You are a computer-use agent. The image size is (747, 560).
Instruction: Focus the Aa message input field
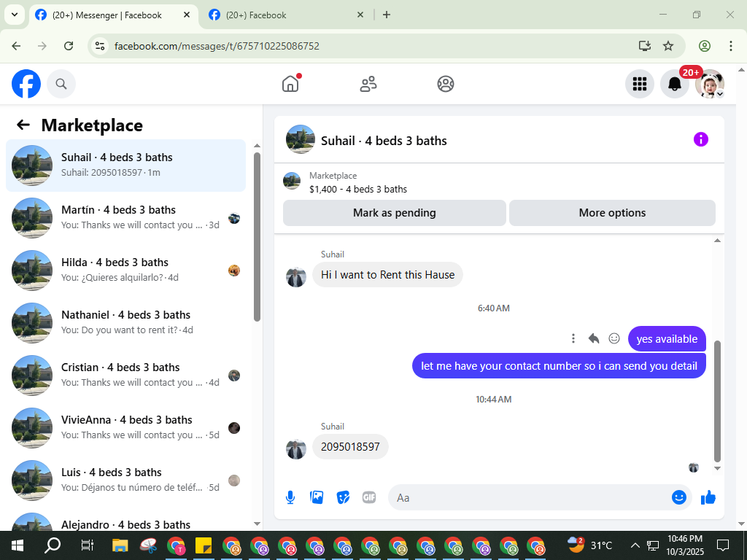tap(529, 497)
